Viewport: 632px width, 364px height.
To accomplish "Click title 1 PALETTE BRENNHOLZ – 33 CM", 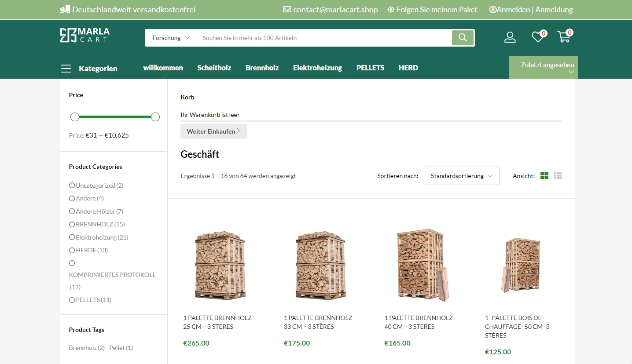I will pos(320,322).
